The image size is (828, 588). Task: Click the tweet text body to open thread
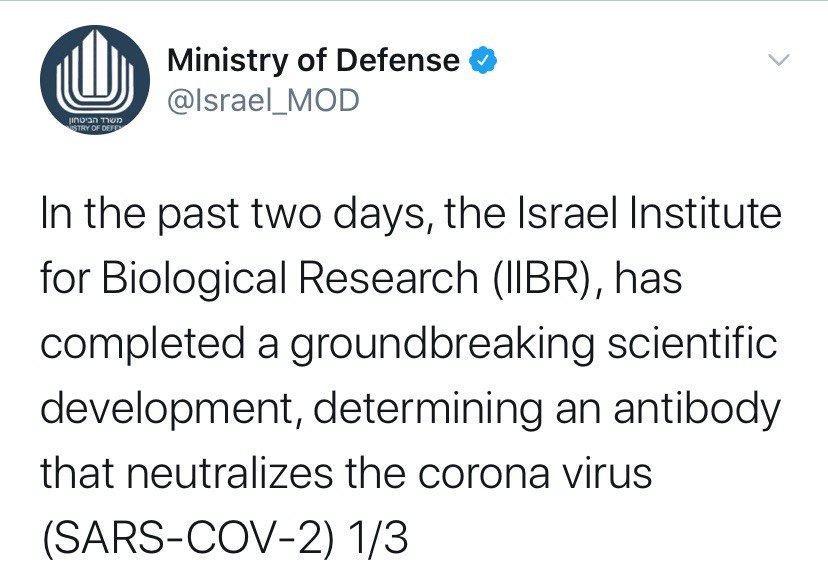pyautogui.click(x=410, y=376)
